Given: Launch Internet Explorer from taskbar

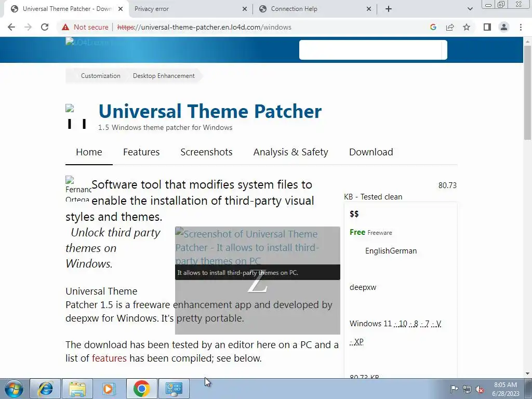Looking at the screenshot, I should coord(45,389).
